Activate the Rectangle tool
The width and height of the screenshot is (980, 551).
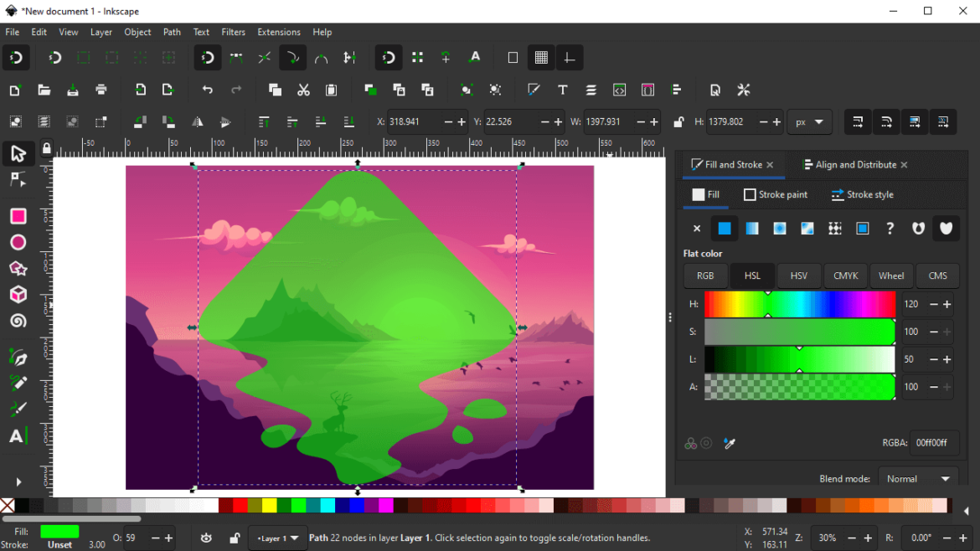pyautogui.click(x=18, y=216)
